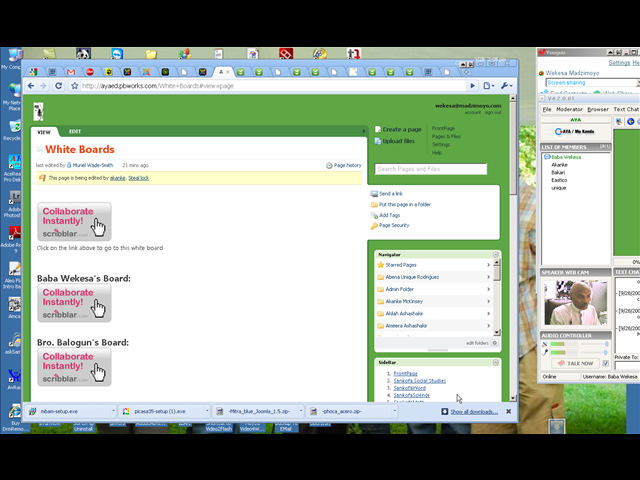
Task: Open Page history
Action: pyautogui.click(x=344, y=165)
